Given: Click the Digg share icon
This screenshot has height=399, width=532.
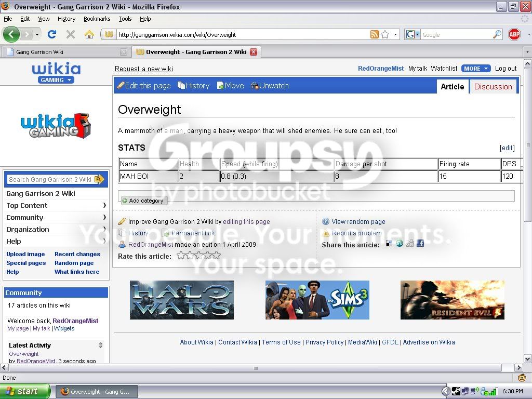Looking at the screenshot, I should click(410, 243).
